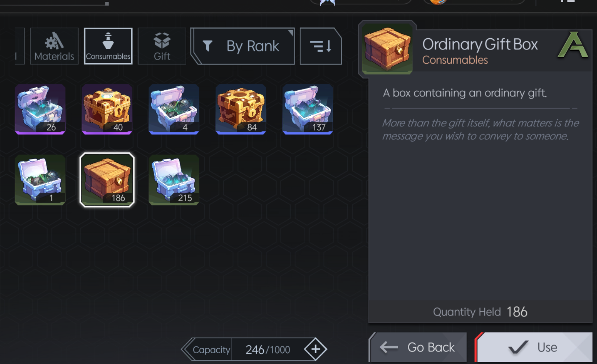The width and height of the screenshot is (597, 364).
Task: Switch to the Consumables tab
Action: (x=108, y=46)
